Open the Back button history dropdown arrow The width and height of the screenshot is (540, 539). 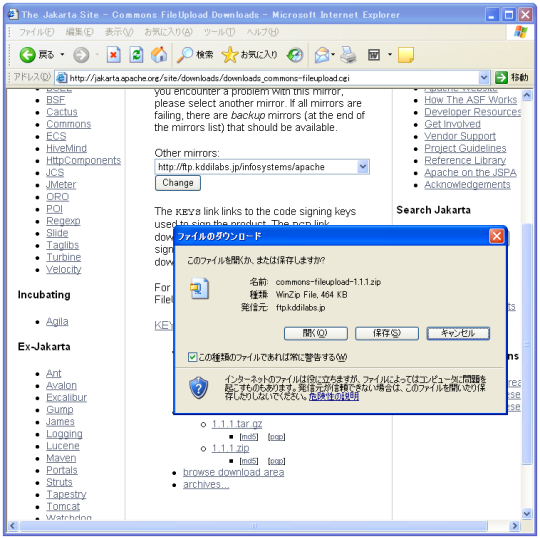[x=62, y=55]
